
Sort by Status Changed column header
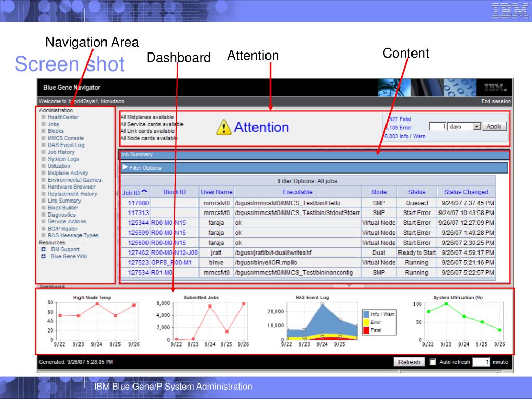pos(466,192)
